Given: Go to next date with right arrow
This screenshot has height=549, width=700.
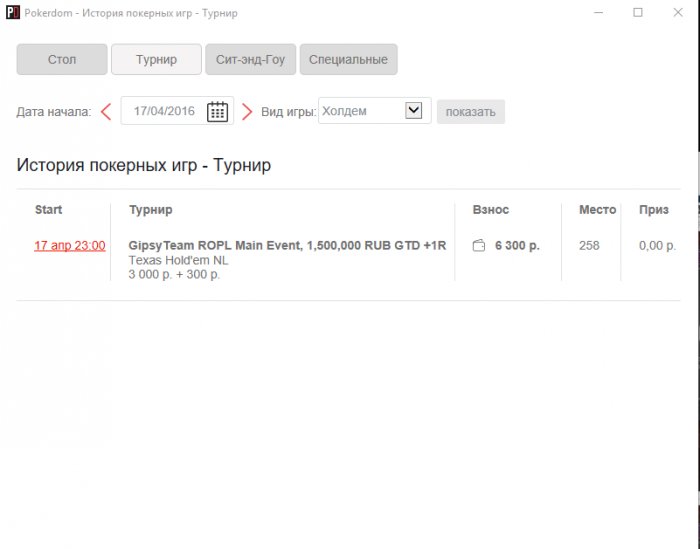Looking at the screenshot, I should [x=247, y=112].
